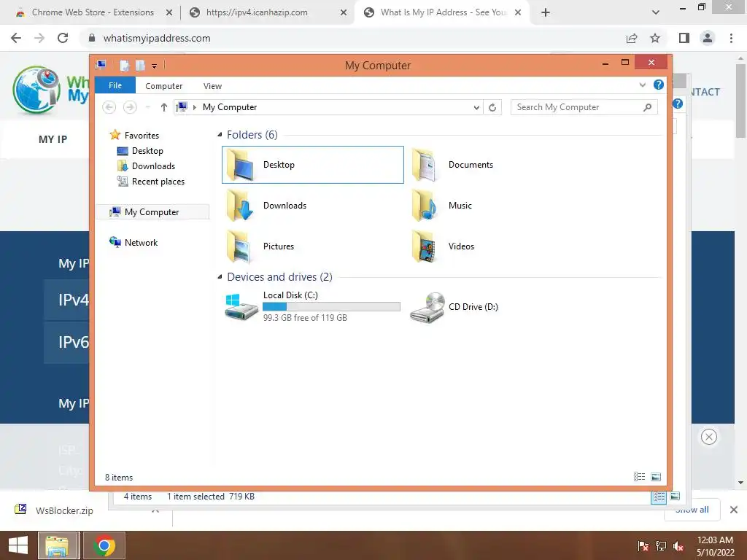This screenshot has height=560, width=747.
Task: Bookmark this page with star
Action: point(655,38)
